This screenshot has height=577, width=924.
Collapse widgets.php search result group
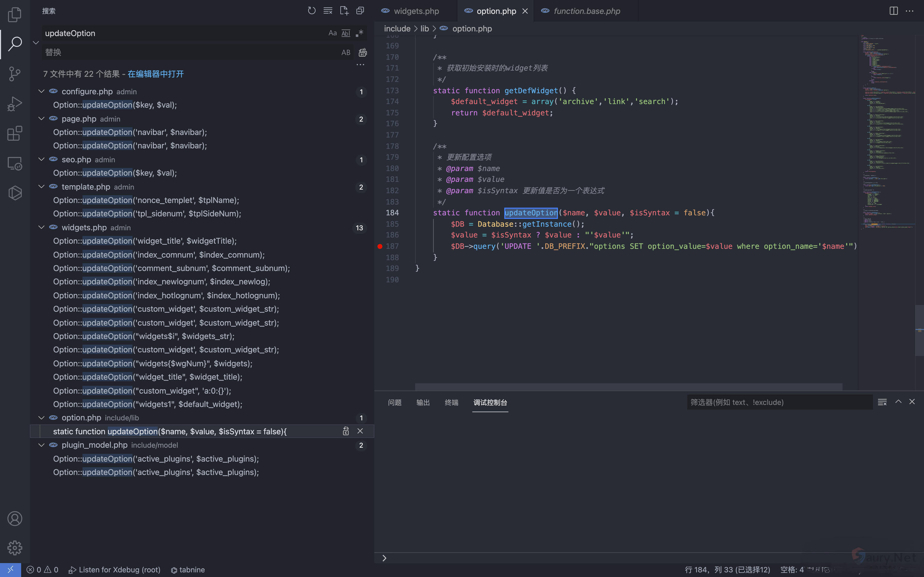[41, 227]
